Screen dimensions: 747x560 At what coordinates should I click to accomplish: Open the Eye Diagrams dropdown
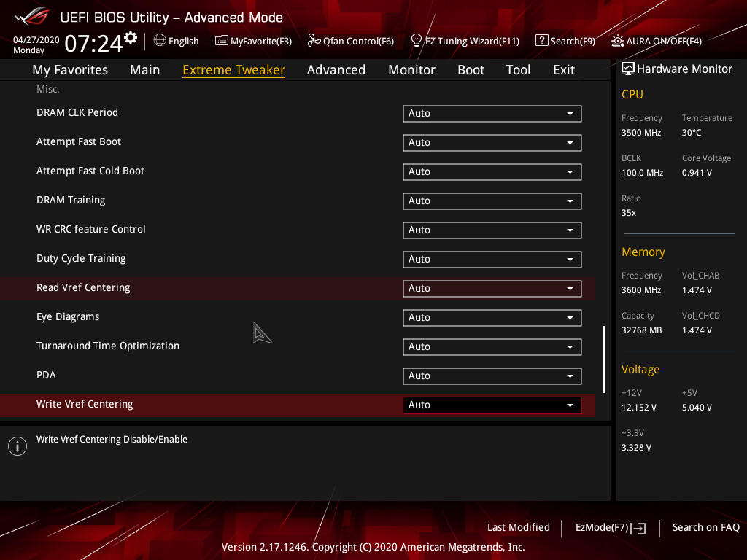(492, 317)
